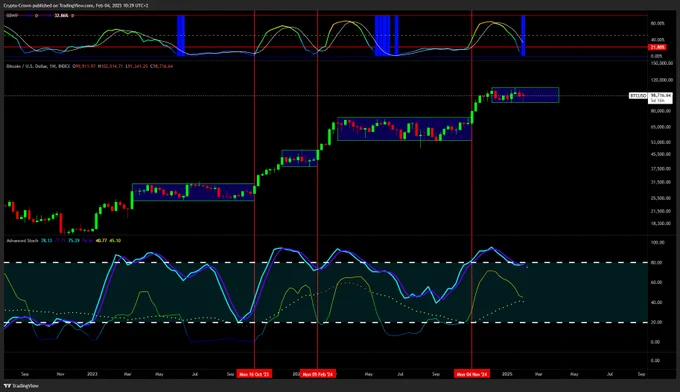The width and height of the screenshot is (680, 392).
Task: Click the 150,000.00 price axis label
Action: click(661, 63)
